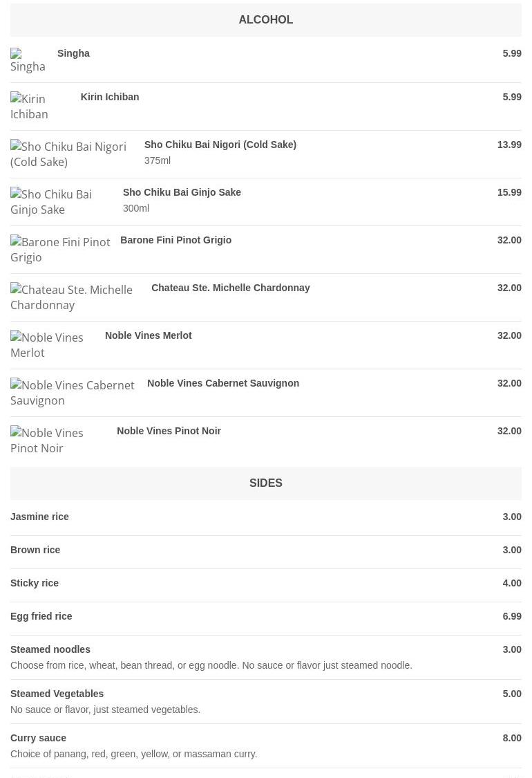
Task: Click the Noble Vines Merlot image placeholder
Action: click(x=47, y=344)
